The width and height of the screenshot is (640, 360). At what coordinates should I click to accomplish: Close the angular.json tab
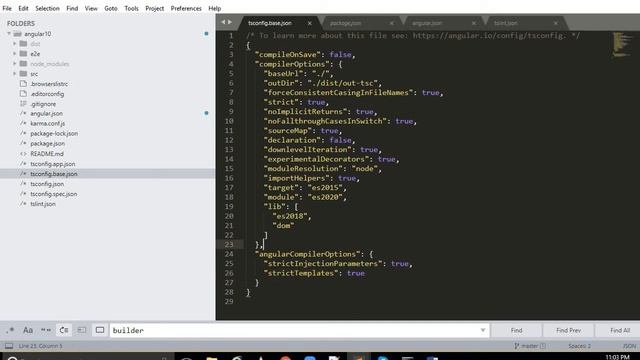474,23
